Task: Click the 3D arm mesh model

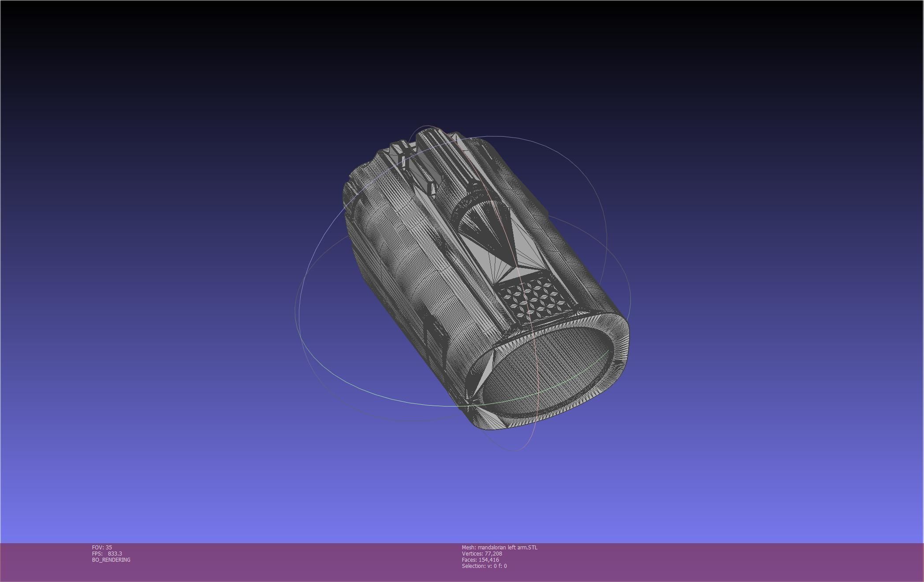Action: pyautogui.click(x=486, y=278)
